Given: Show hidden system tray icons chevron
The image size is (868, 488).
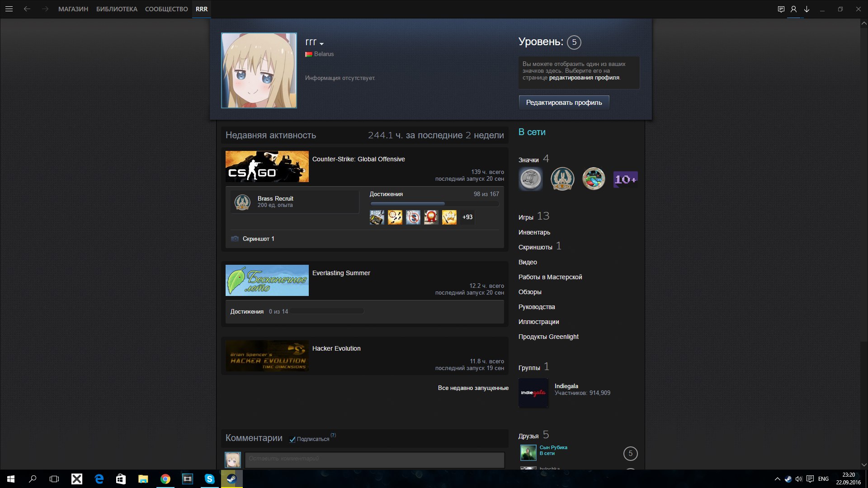Looking at the screenshot, I should pyautogui.click(x=777, y=479).
